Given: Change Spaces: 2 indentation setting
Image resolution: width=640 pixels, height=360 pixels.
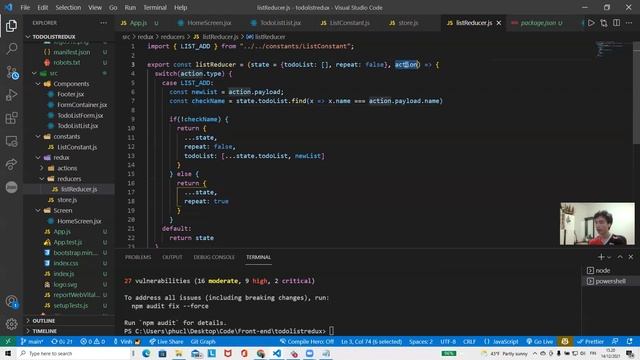Looking at the screenshot, I should tap(420, 342).
